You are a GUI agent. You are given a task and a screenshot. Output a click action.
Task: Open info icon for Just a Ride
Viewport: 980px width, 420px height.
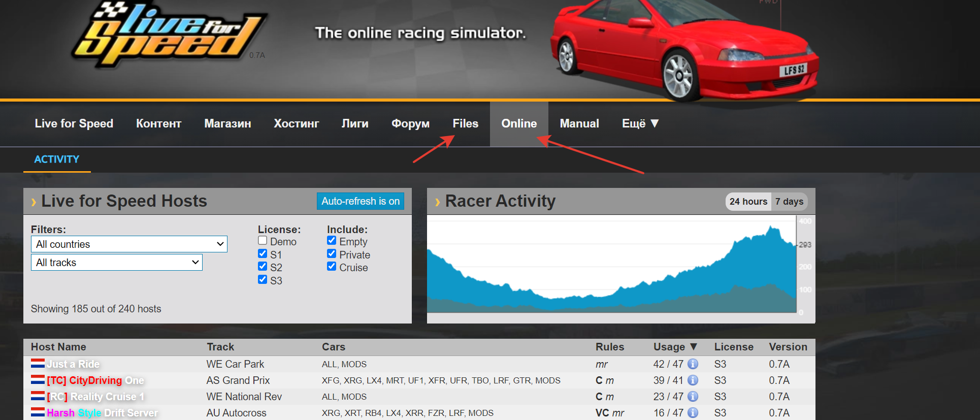click(693, 364)
